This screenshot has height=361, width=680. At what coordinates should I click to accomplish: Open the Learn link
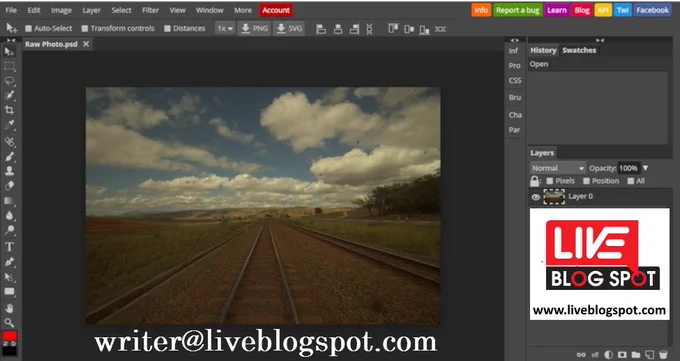(x=557, y=10)
